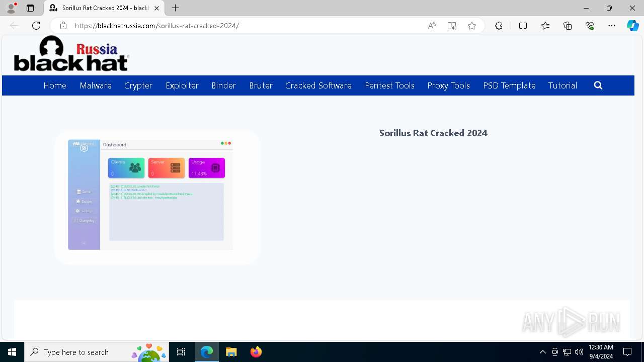The width and height of the screenshot is (644, 362).
Task: Open the PSD Template menu item
Action: click(509, 85)
